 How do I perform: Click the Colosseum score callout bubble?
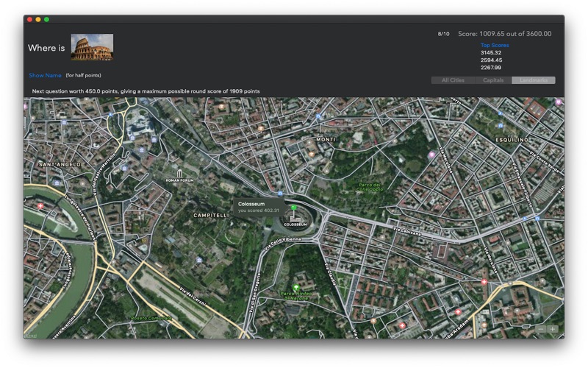259,207
